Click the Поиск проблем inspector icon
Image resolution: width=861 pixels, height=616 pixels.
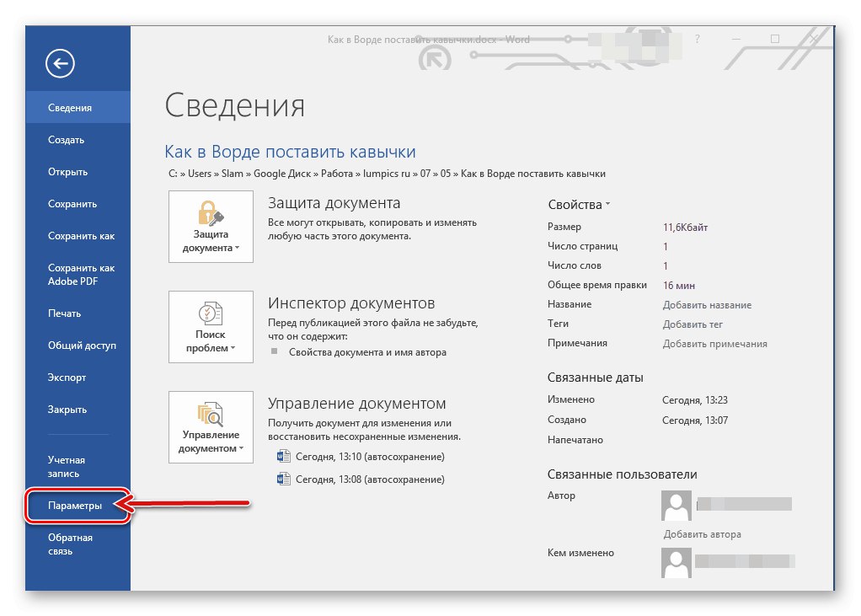click(x=211, y=313)
